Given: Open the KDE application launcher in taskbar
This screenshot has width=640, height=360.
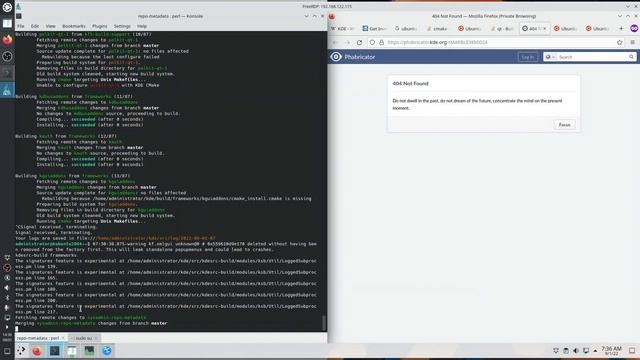Looking at the screenshot, I should [21, 351].
